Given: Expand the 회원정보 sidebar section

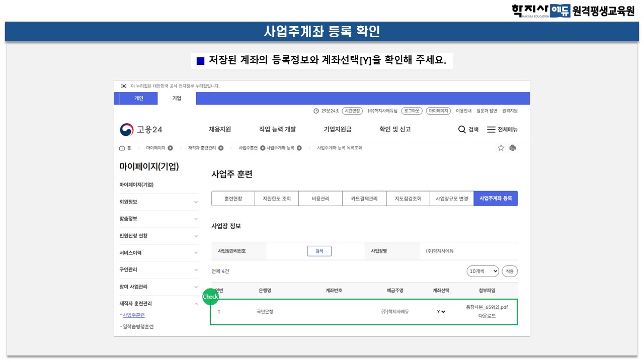Looking at the screenshot, I should (196, 202).
